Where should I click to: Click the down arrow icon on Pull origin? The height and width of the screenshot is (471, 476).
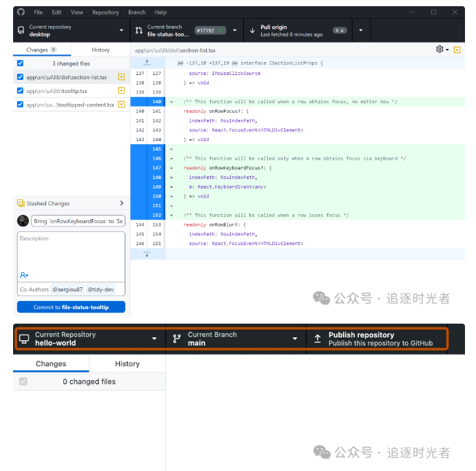click(252, 30)
